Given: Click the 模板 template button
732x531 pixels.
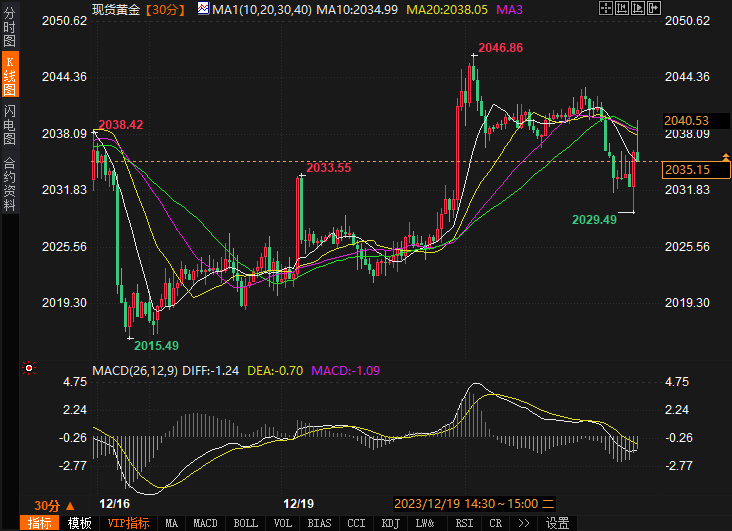Looking at the screenshot, I should (79, 523).
